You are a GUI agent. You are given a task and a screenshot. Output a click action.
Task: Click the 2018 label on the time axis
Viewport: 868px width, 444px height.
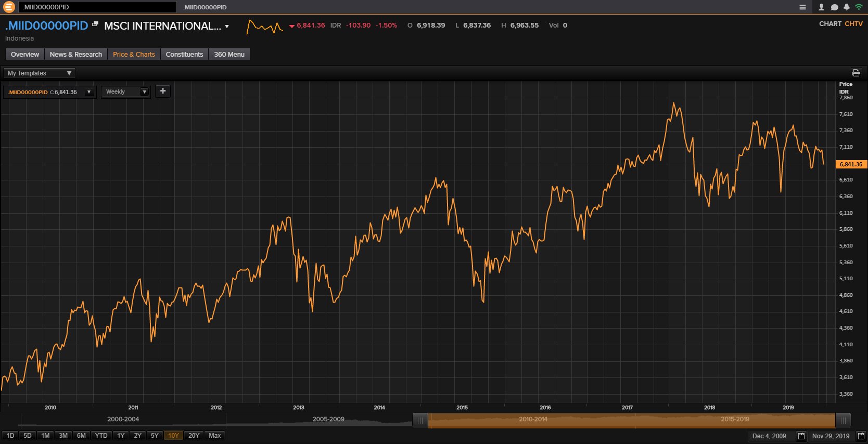(x=709, y=408)
